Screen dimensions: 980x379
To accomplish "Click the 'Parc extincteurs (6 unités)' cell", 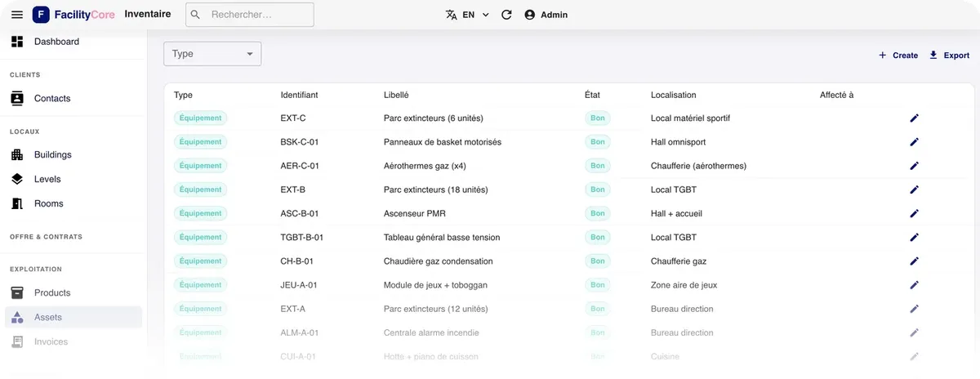I will point(435,118).
